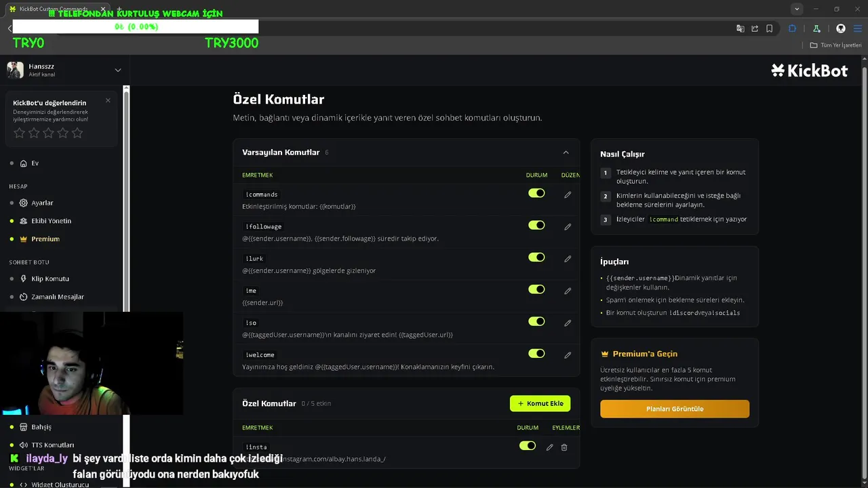Image resolution: width=868 pixels, height=488 pixels.
Task: Close the KickBot Custom Commands tab
Action: 103,9
